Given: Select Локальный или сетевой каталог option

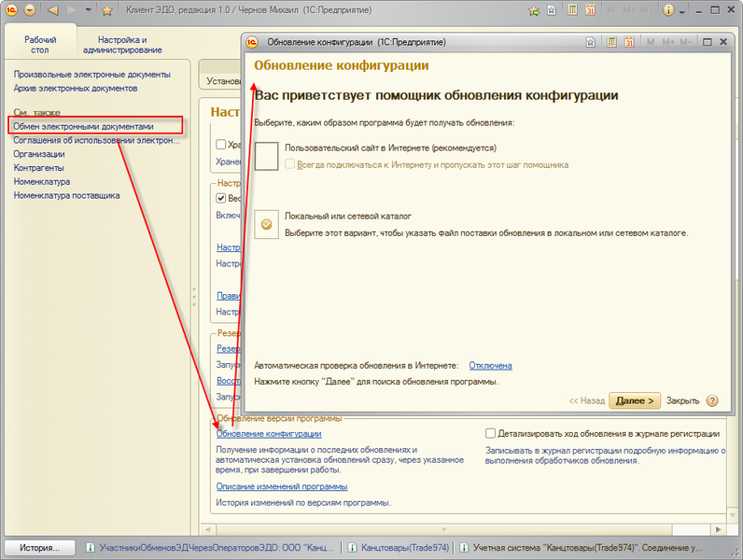Looking at the screenshot, I should [x=266, y=224].
